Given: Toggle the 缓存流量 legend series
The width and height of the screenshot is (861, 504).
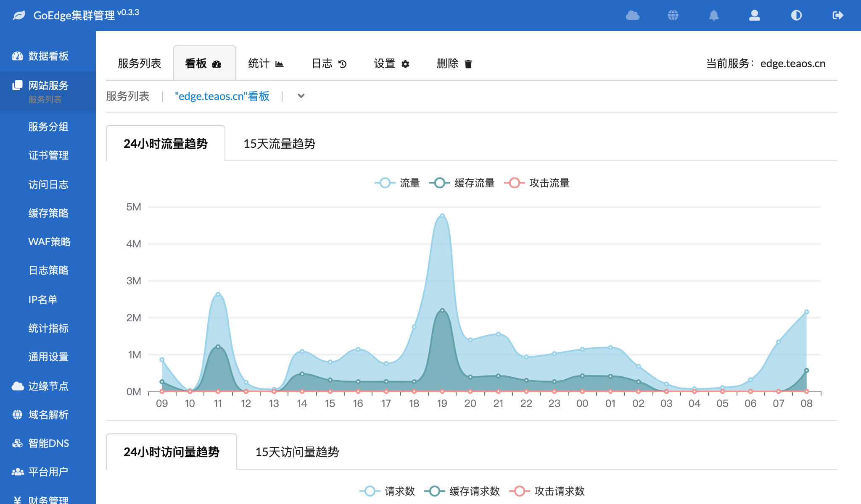Looking at the screenshot, I should tap(462, 183).
